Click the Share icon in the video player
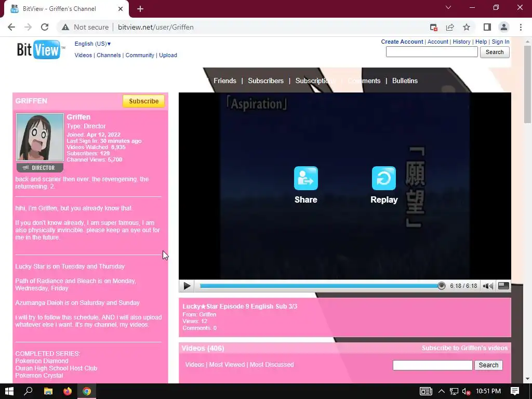532x399 pixels. pos(305,178)
